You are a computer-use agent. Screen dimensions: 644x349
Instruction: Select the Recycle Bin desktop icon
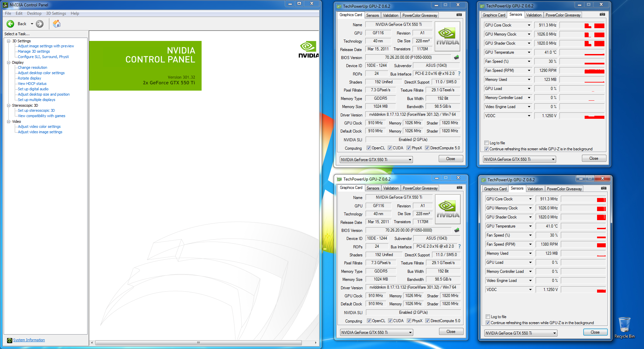(624, 328)
